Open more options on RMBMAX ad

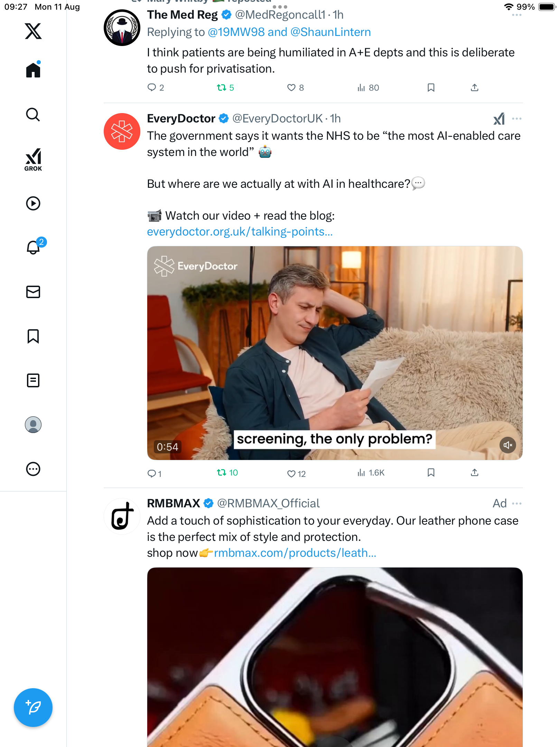coord(516,504)
